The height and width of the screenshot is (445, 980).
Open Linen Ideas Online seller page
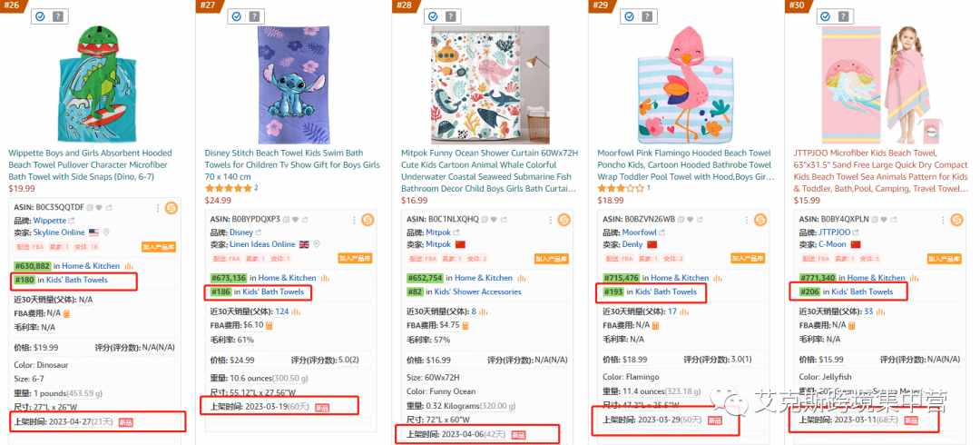click(x=262, y=244)
